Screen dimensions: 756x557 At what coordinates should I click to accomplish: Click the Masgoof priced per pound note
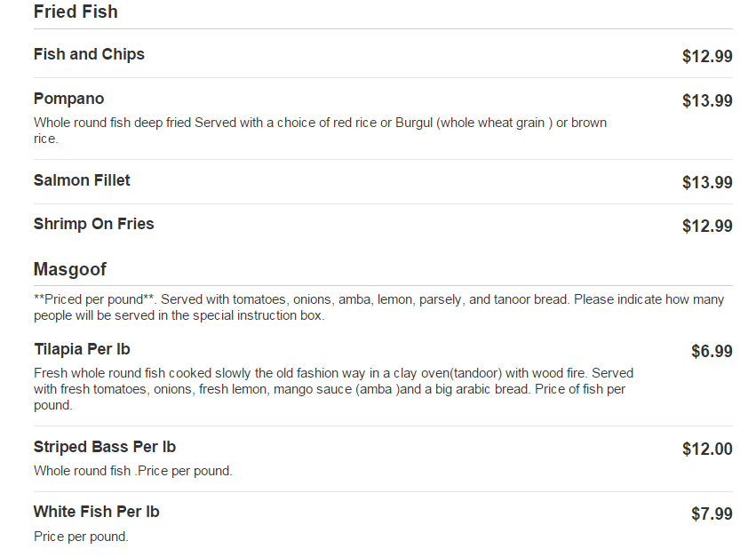click(378, 307)
